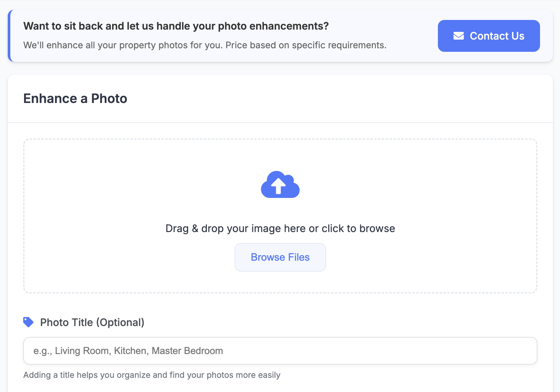Click the dashed border of upload area
Image resolution: width=560 pixels, height=392 pixels.
(x=280, y=139)
